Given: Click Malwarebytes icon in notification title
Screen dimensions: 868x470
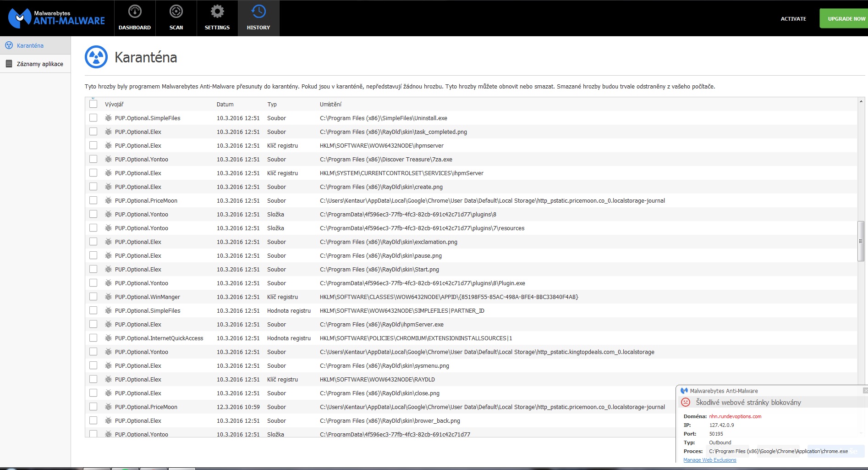Looking at the screenshot, I should [684, 391].
